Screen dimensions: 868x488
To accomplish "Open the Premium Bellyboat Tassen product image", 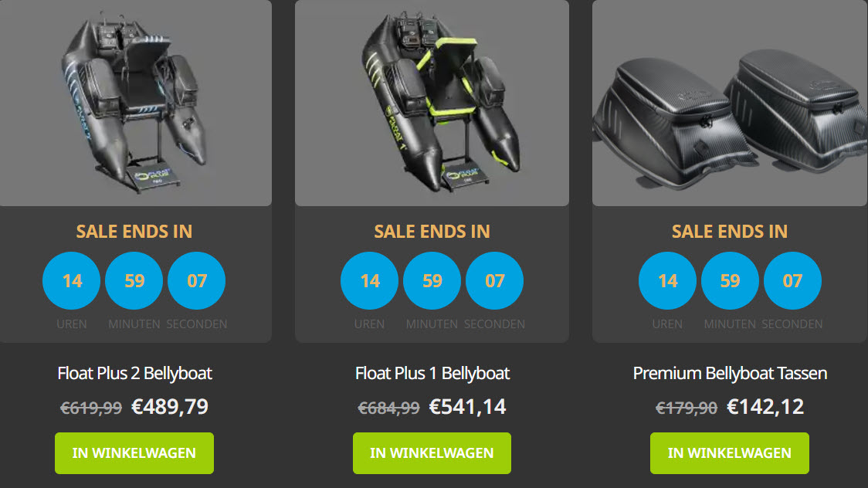I will pyautogui.click(x=730, y=103).
